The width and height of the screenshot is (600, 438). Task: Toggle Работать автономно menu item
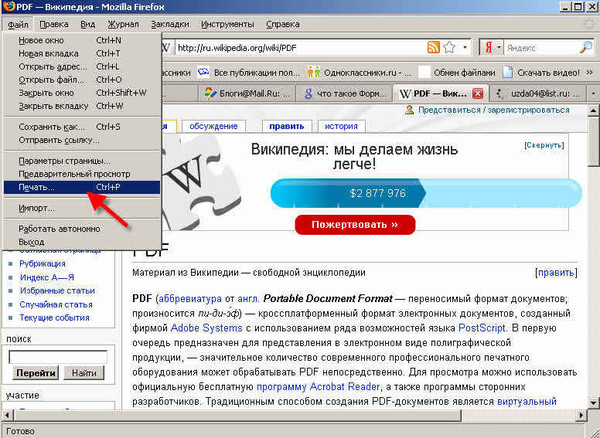tap(82, 229)
